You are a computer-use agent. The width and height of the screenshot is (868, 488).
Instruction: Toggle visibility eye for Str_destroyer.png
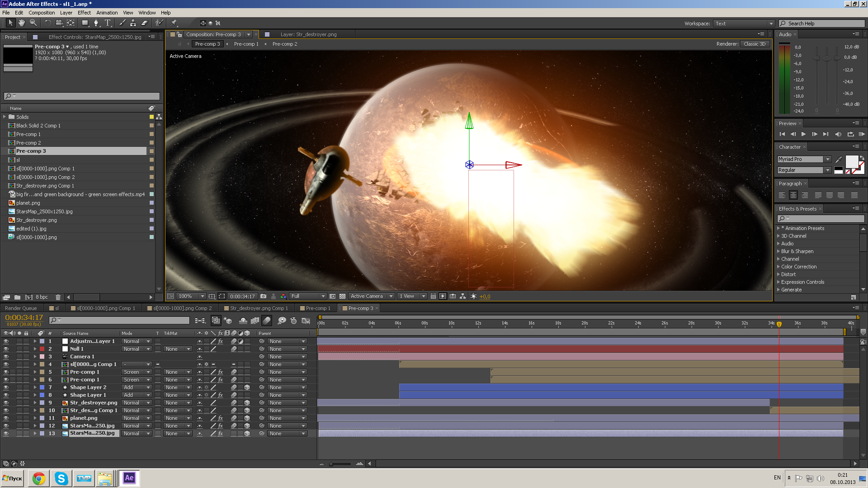5,402
